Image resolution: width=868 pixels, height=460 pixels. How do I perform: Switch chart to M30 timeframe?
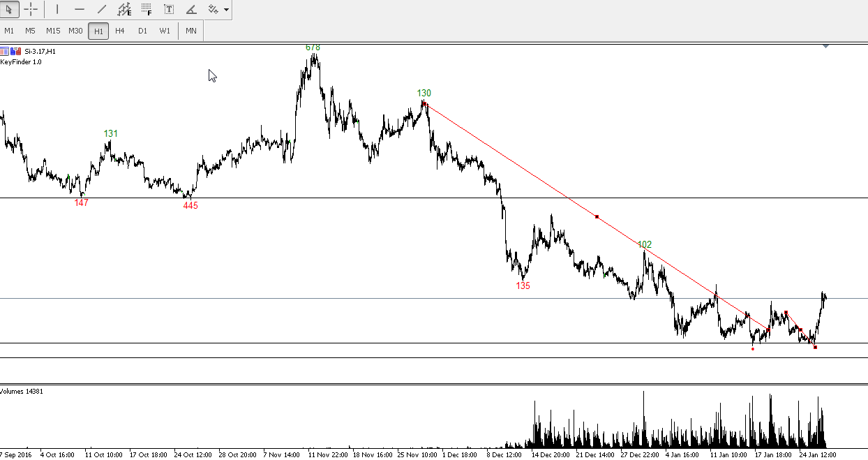(75, 31)
